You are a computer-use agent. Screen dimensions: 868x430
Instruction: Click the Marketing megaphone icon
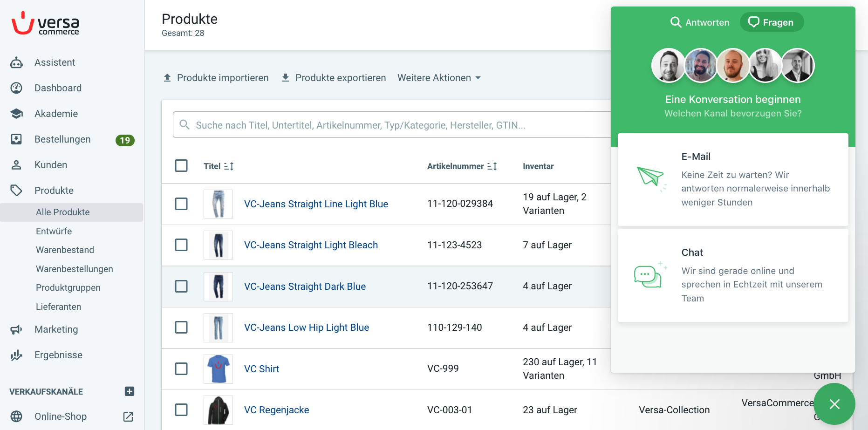16,329
